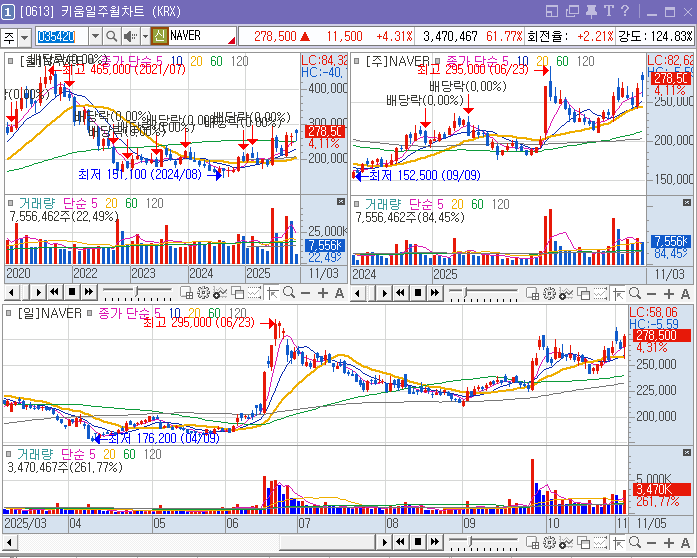The width and height of the screenshot is (697, 558).
Task: Click the A auto-fit icon on monthly toolbar
Action: point(339,293)
